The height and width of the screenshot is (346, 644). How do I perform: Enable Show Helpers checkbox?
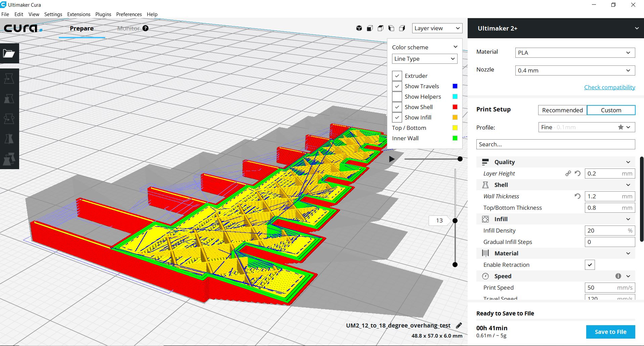397,97
